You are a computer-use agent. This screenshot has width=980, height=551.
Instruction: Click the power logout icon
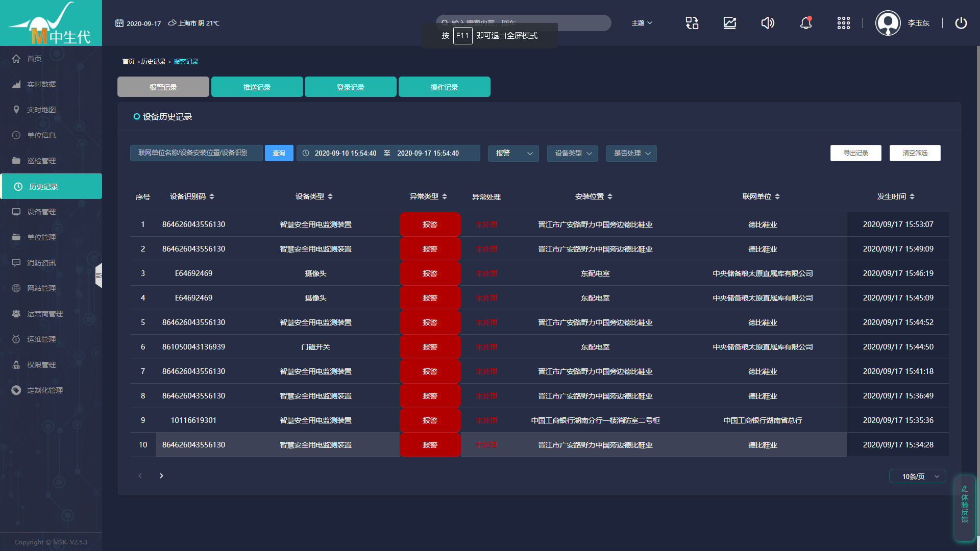click(x=961, y=23)
